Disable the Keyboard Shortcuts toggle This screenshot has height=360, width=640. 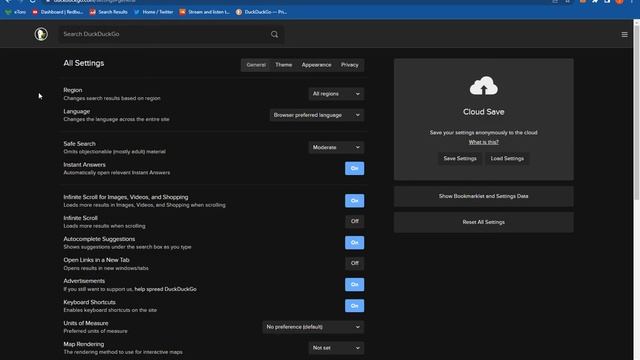coord(354,306)
